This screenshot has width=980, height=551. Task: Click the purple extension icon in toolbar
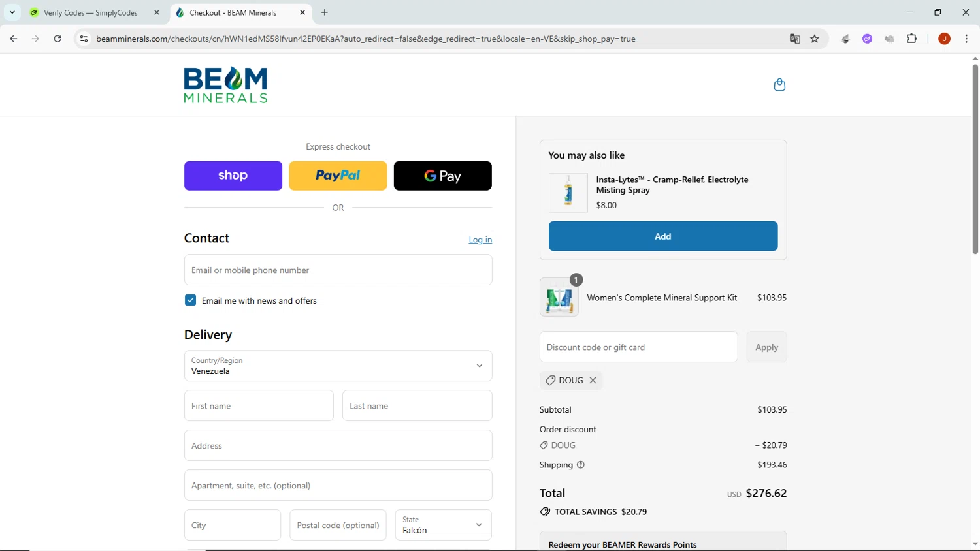867,39
